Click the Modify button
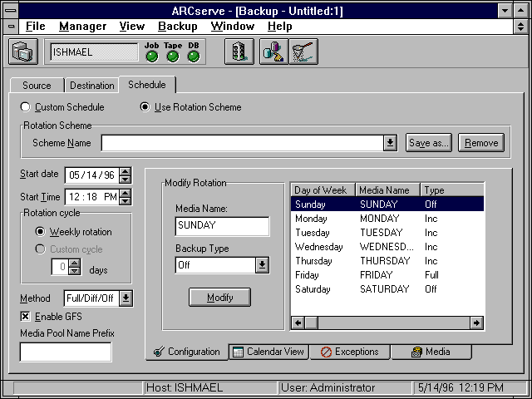Viewport: 532px width, 399px height. (219, 298)
